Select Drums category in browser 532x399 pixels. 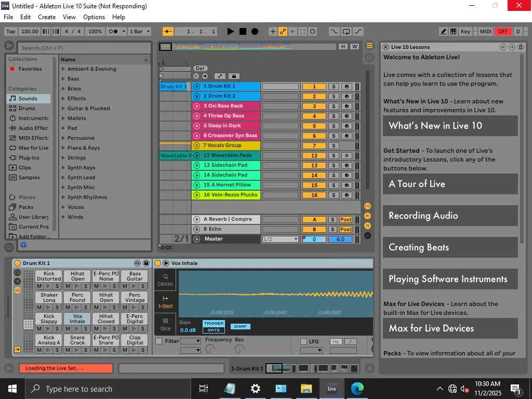27,109
